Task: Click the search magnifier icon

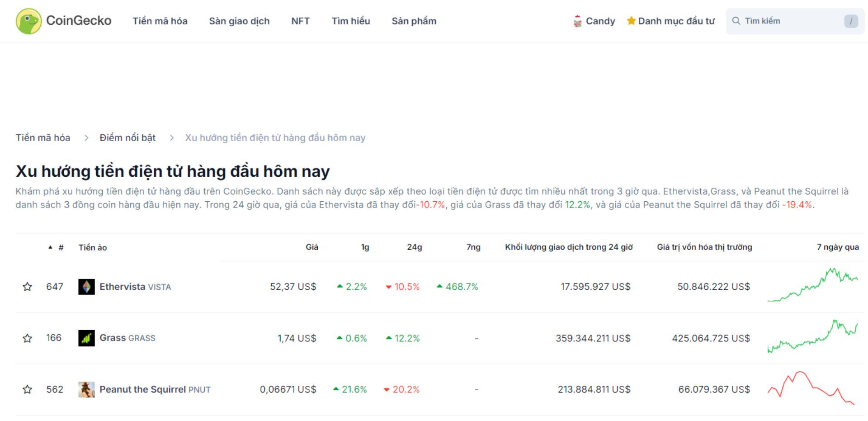Action: tap(736, 20)
